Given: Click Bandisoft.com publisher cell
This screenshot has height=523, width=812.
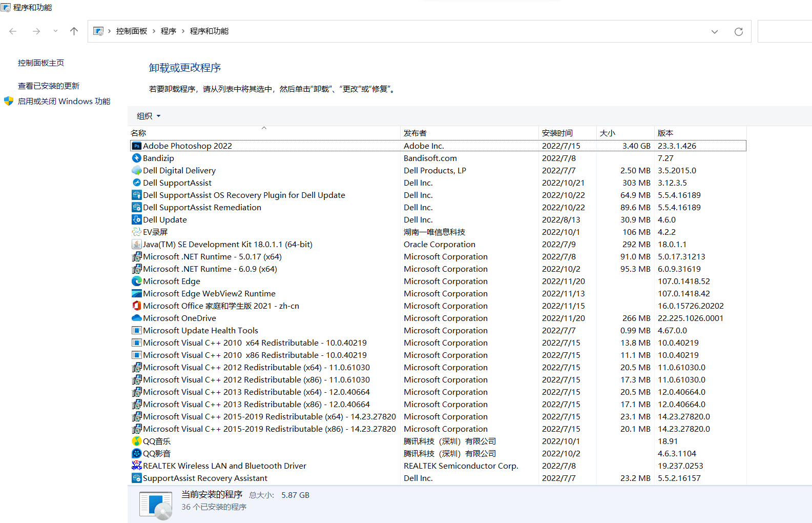Looking at the screenshot, I should 430,158.
